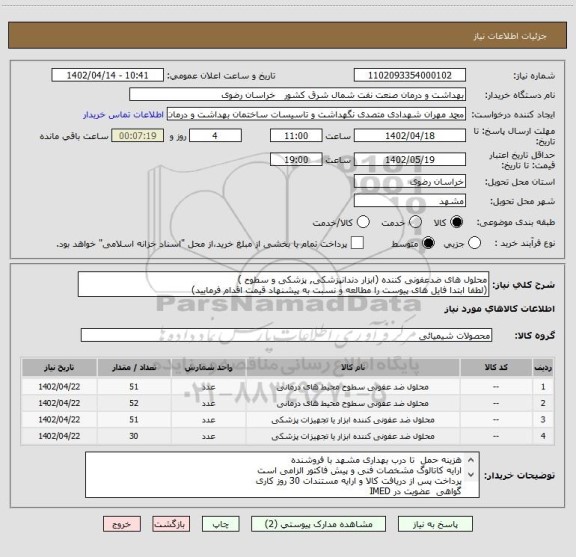Click the جزئیات اطلاعات نیاز header title
Screen dimensions: 576x557
[x=510, y=36]
